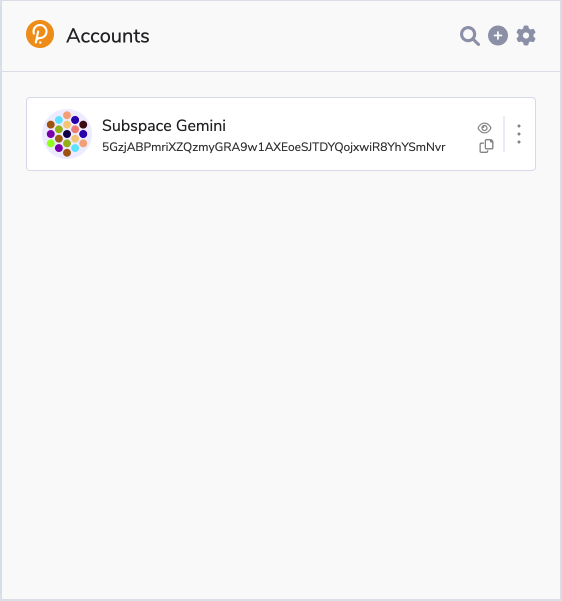
Task: Open the extension settings panel
Action: (526, 36)
